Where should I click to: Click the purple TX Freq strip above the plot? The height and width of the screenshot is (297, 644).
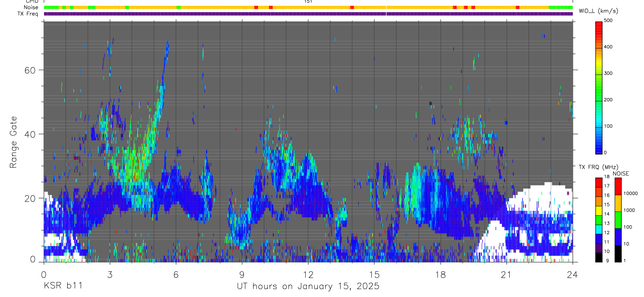[308, 14]
